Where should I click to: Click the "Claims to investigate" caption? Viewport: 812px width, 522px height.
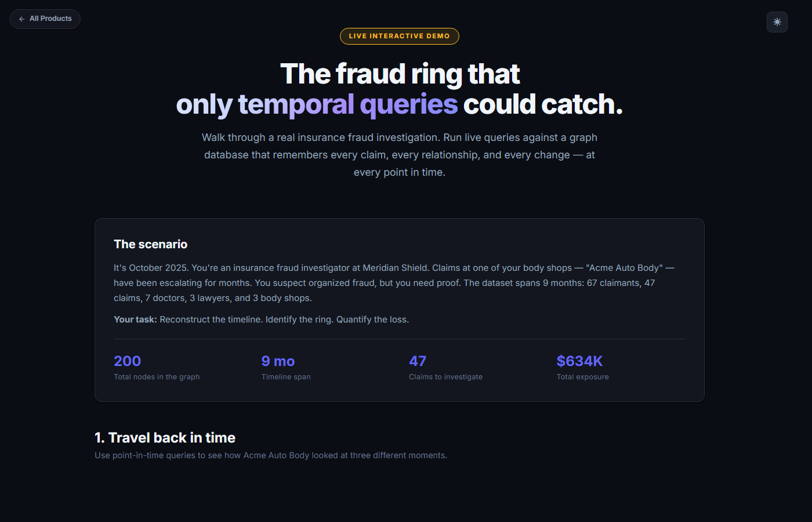pyautogui.click(x=445, y=377)
